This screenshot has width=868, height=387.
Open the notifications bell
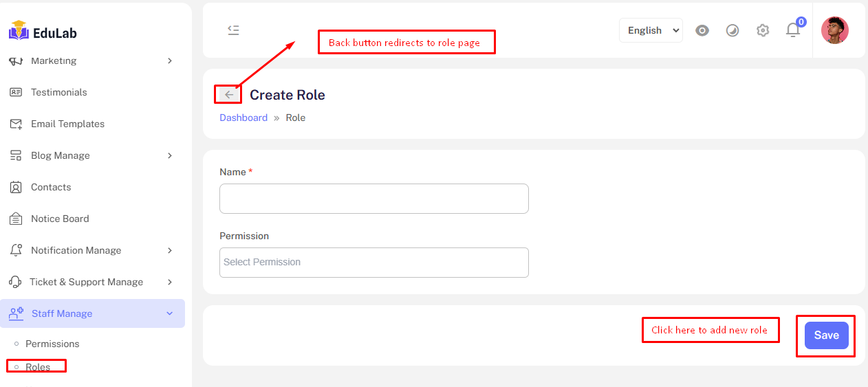click(x=793, y=30)
